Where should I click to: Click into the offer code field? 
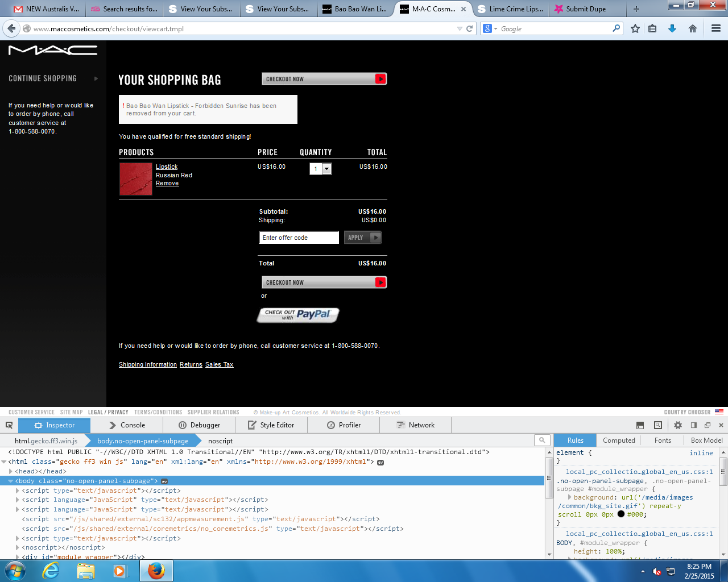pyautogui.click(x=299, y=238)
